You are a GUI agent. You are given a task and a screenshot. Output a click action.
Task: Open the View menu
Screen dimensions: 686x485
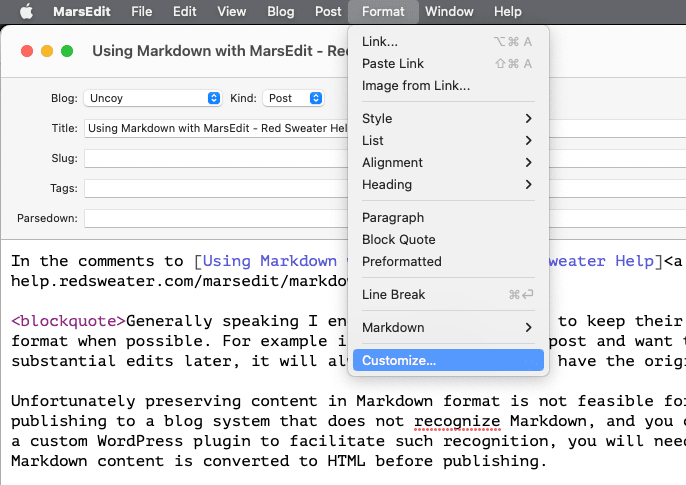[x=231, y=11]
